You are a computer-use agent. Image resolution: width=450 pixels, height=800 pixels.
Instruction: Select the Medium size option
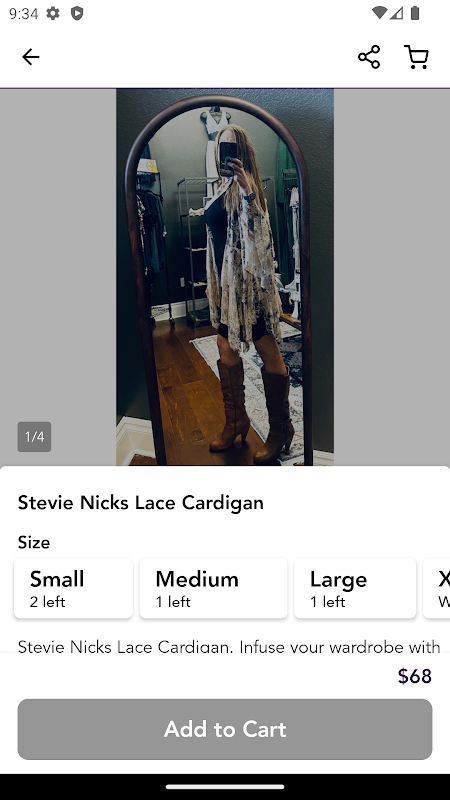pos(213,588)
